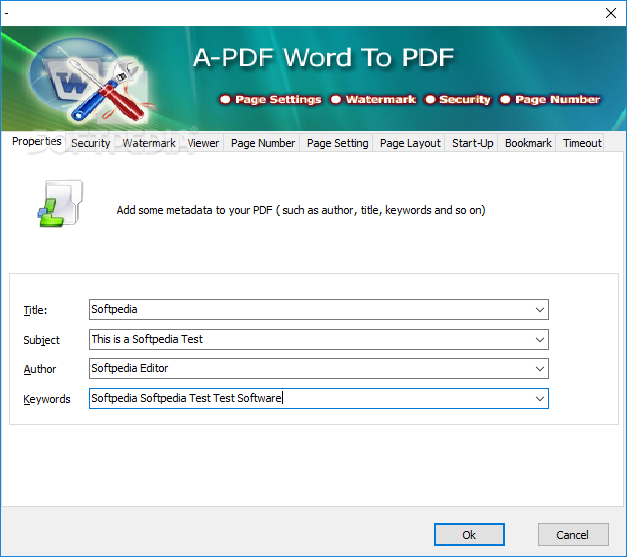Screen dimensions: 627x557
Task: Open the Watermark tab
Action: click(149, 143)
